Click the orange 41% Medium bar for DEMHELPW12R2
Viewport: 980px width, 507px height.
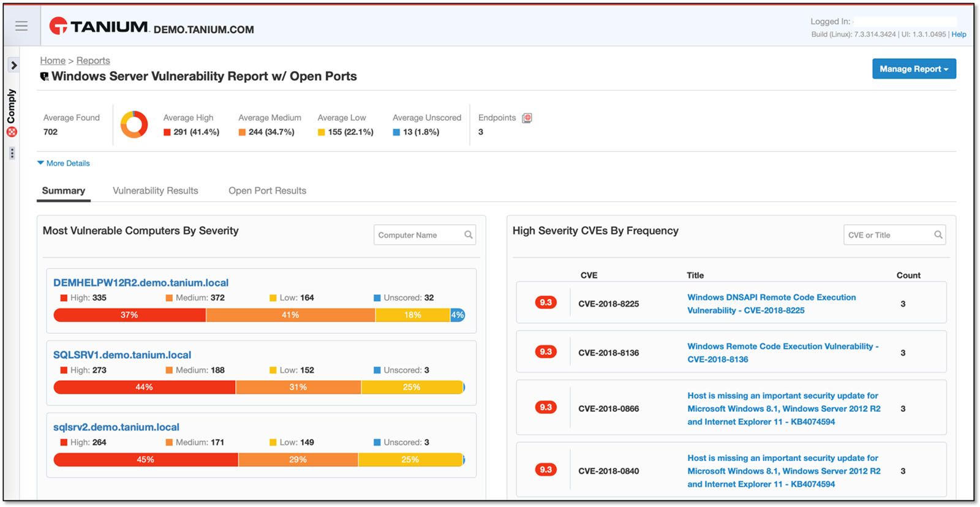point(290,315)
